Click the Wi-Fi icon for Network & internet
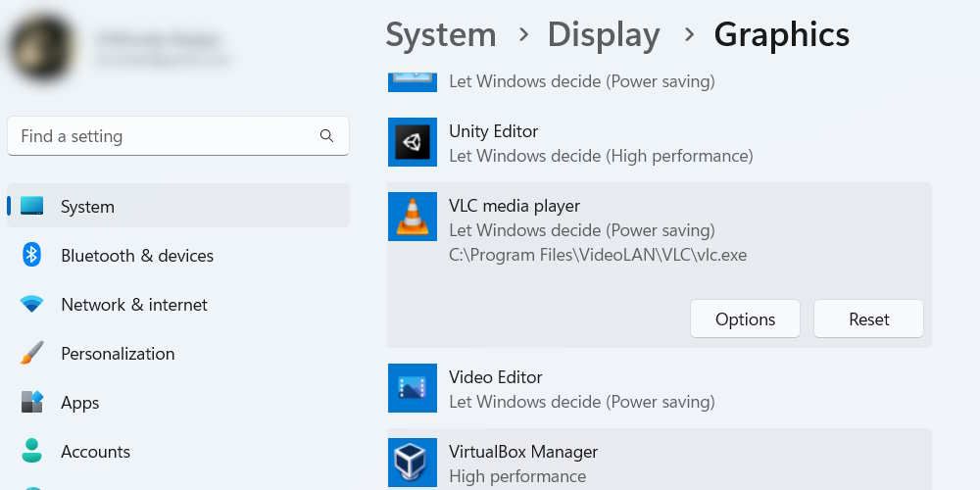Viewport: 980px width, 490px height. [32, 305]
